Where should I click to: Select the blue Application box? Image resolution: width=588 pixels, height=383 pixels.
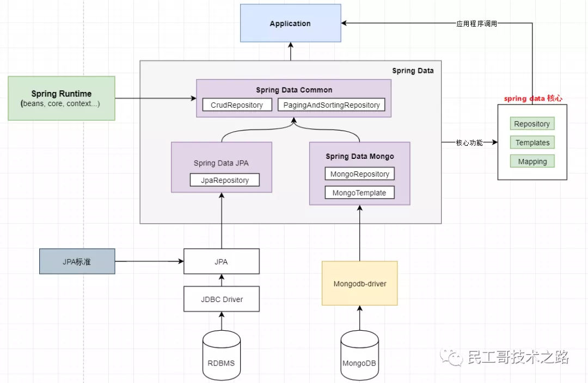pyautogui.click(x=290, y=23)
